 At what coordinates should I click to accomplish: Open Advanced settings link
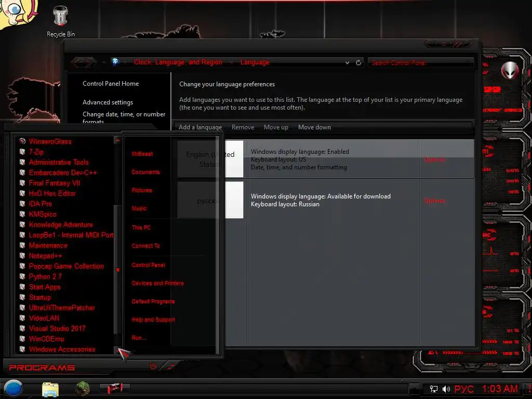108,102
